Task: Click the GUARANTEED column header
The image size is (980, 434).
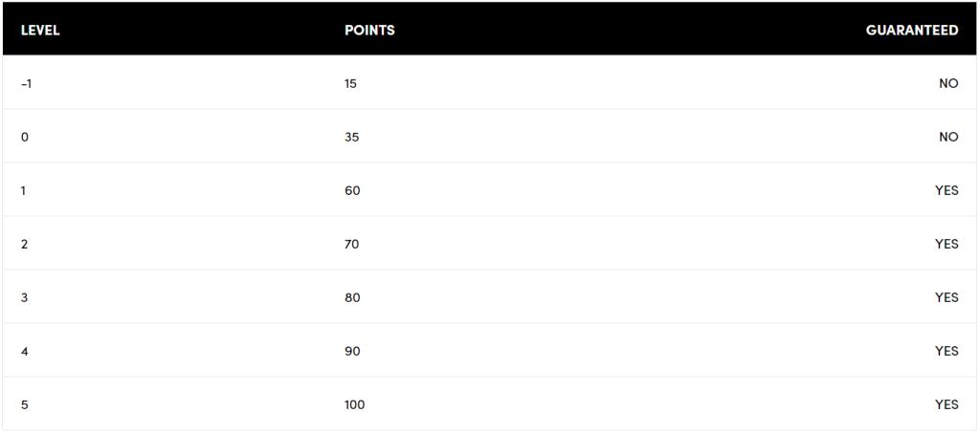Action: pos(911,31)
